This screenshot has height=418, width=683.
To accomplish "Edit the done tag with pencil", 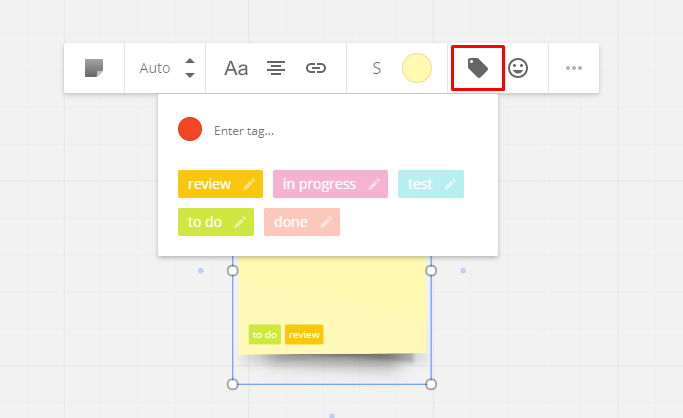I will [x=326, y=222].
